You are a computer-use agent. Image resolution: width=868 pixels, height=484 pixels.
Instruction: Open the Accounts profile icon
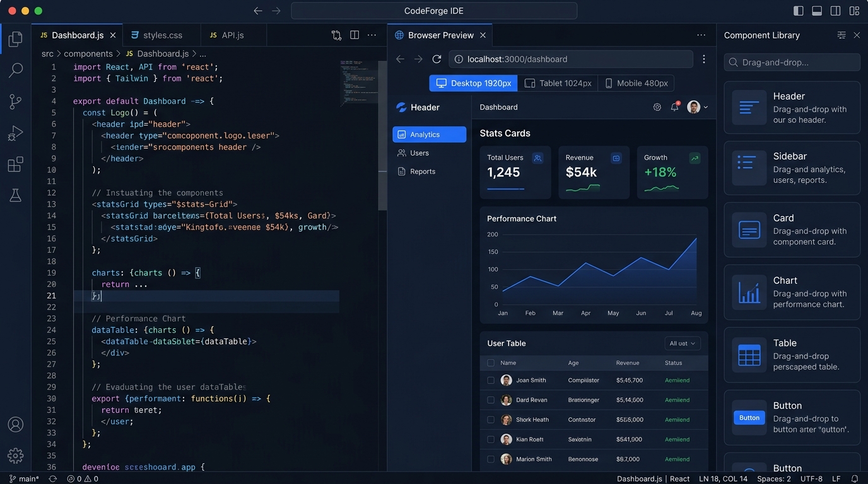[x=15, y=424]
